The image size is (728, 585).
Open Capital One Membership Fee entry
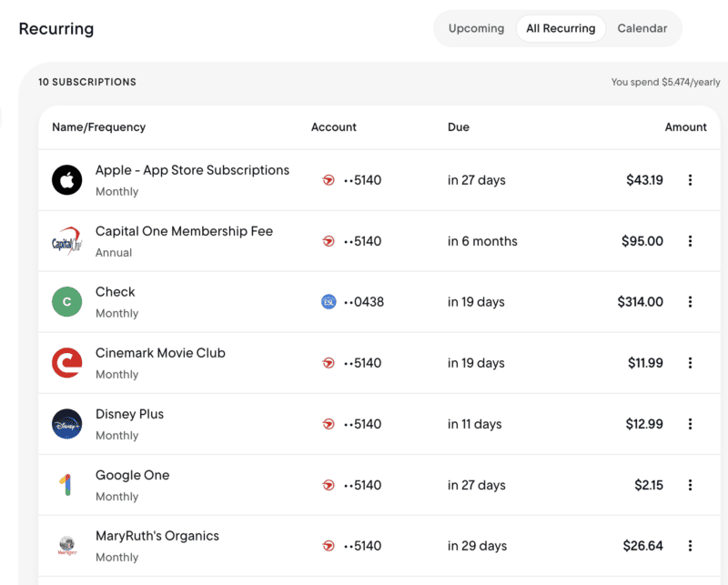(x=184, y=231)
